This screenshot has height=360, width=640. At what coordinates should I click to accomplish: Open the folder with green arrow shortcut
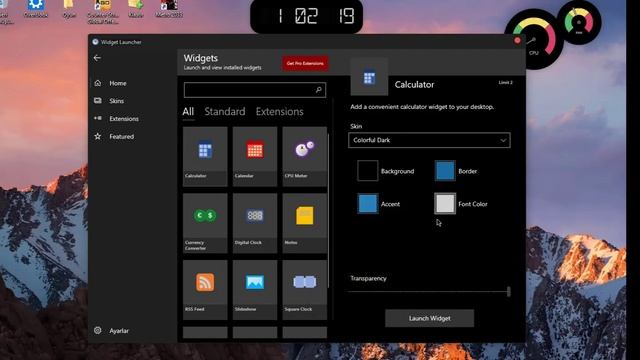(x=136, y=9)
